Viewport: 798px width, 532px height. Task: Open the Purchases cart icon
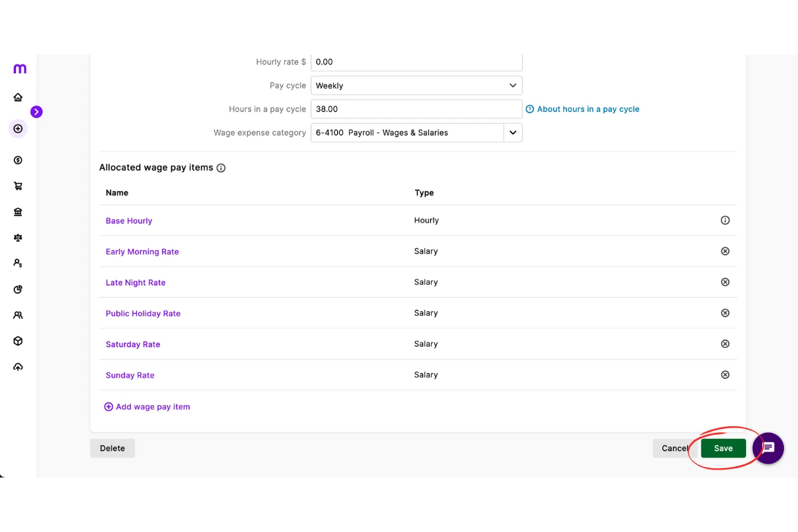click(x=18, y=186)
